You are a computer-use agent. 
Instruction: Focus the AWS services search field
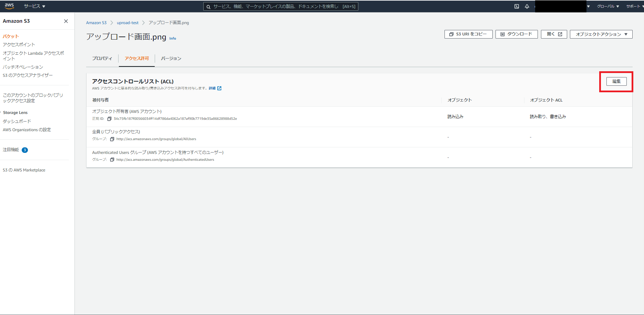281,6
